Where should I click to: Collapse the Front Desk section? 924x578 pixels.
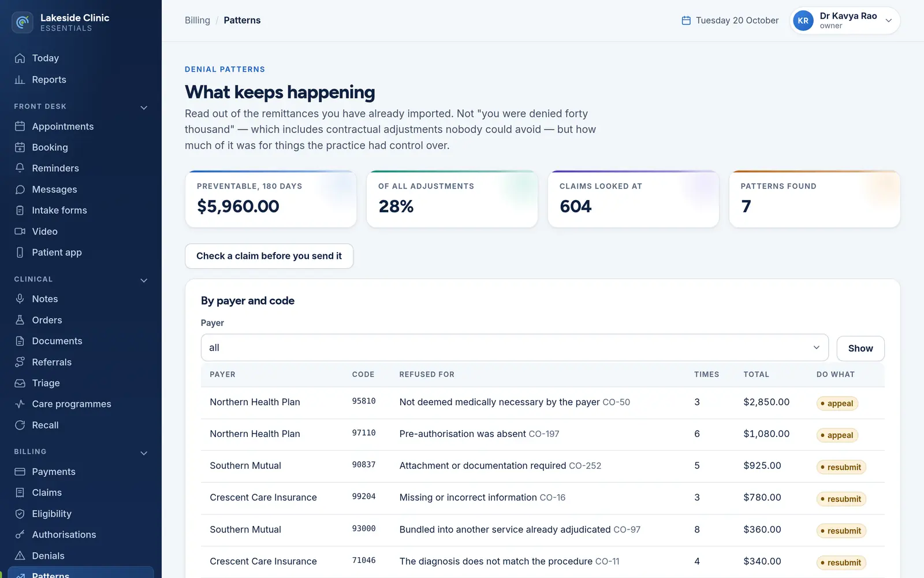[x=144, y=108]
